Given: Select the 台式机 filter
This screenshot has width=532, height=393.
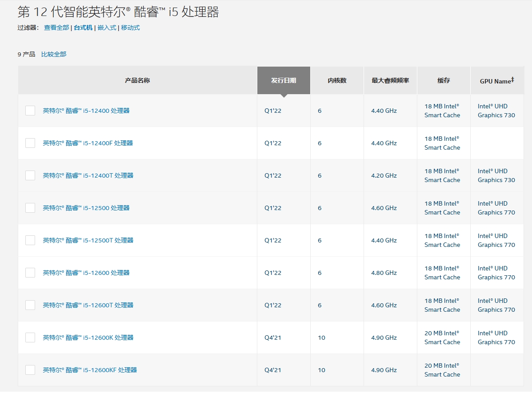Looking at the screenshot, I should click(x=83, y=28).
